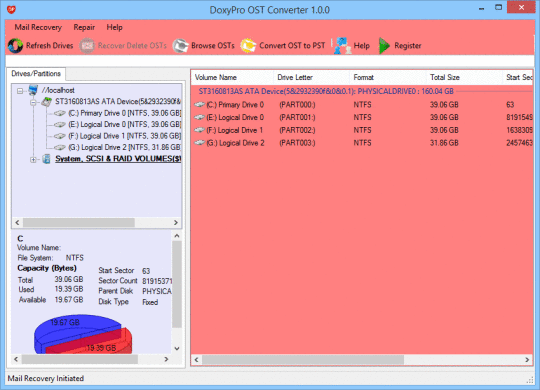Viewport: 540px width, 390px height.
Task: Click the ST3160813AS ATA Device disk icon in tree
Action: coord(46,101)
